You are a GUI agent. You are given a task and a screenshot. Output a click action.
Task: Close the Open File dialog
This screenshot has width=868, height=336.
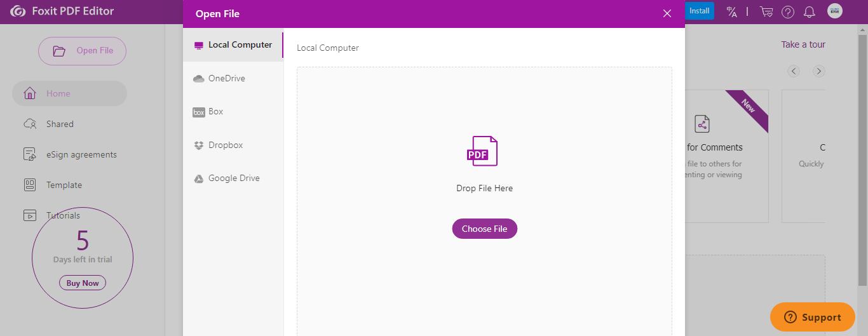[x=667, y=13]
